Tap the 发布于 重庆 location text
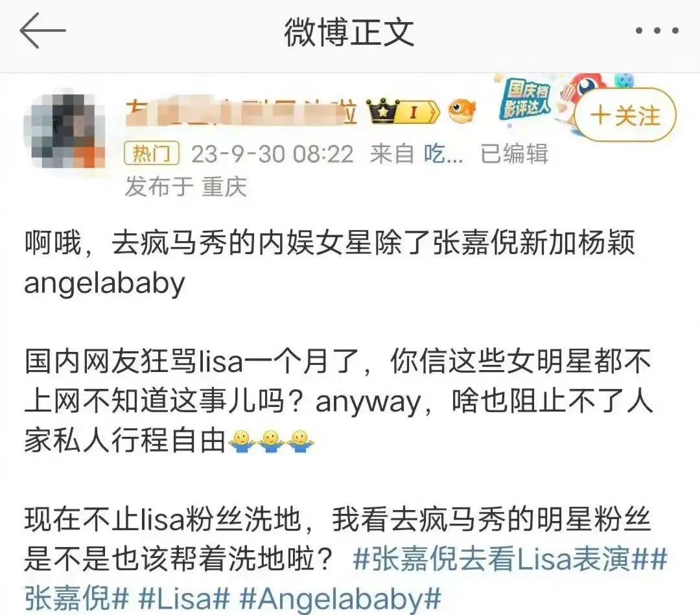The image size is (700, 615). (x=186, y=187)
